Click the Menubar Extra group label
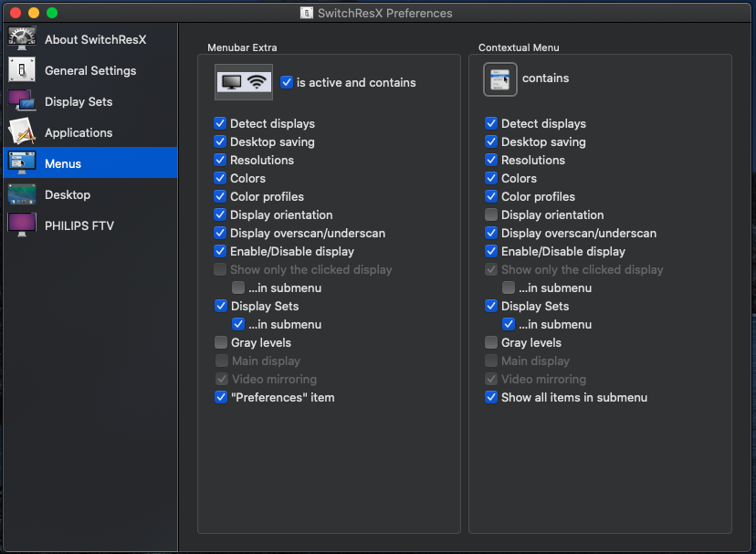The height and width of the screenshot is (554, 756). tap(242, 47)
